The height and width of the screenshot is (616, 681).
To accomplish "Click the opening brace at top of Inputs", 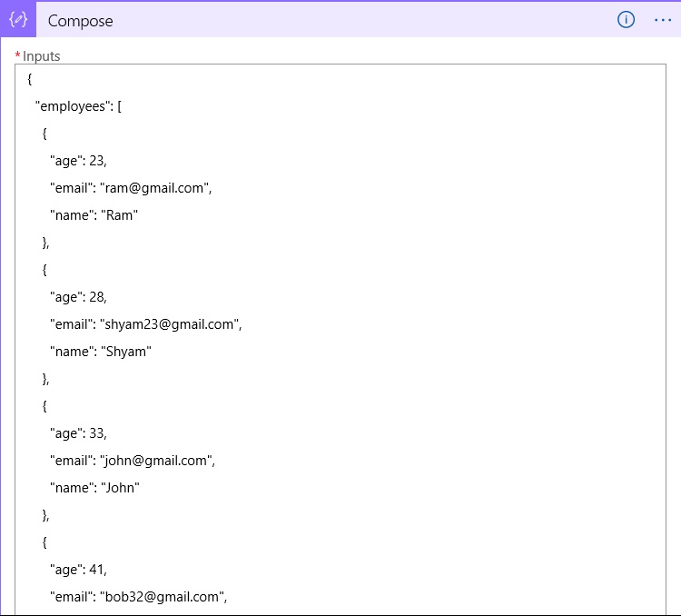I will tap(30, 79).
